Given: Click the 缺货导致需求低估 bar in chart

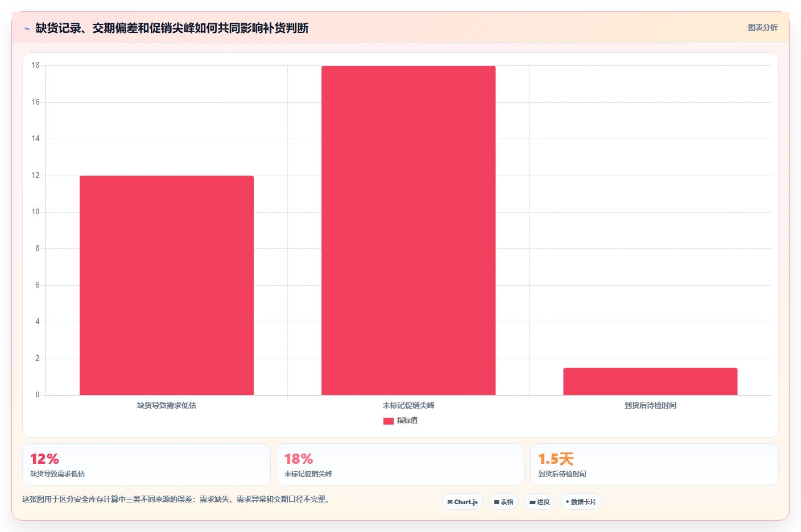Looking at the screenshot, I should [167, 285].
